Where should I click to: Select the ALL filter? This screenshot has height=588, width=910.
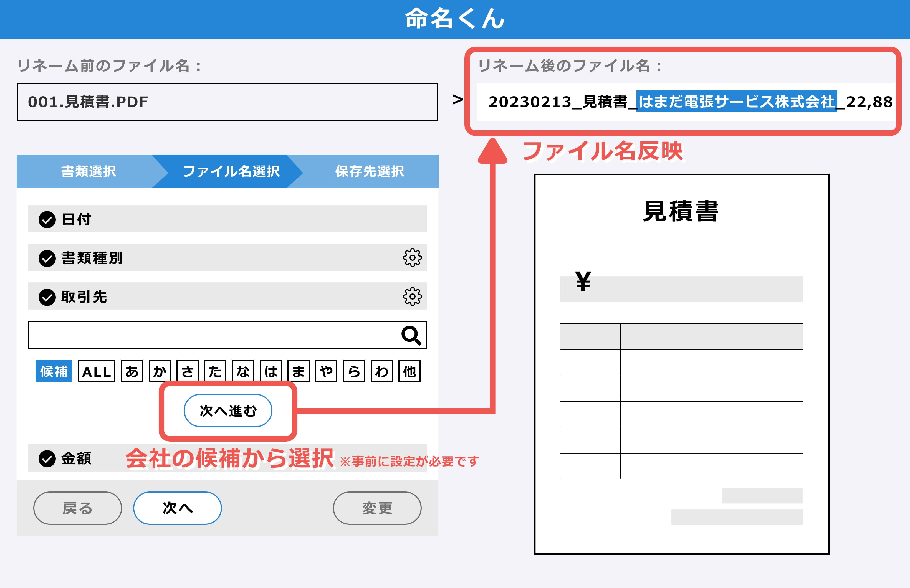tap(96, 371)
